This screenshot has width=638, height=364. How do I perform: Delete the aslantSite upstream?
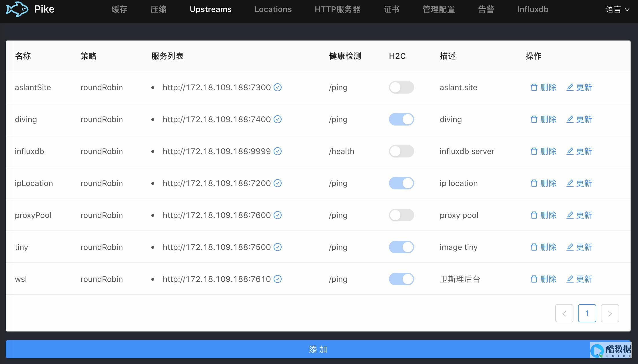click(543, 87)
